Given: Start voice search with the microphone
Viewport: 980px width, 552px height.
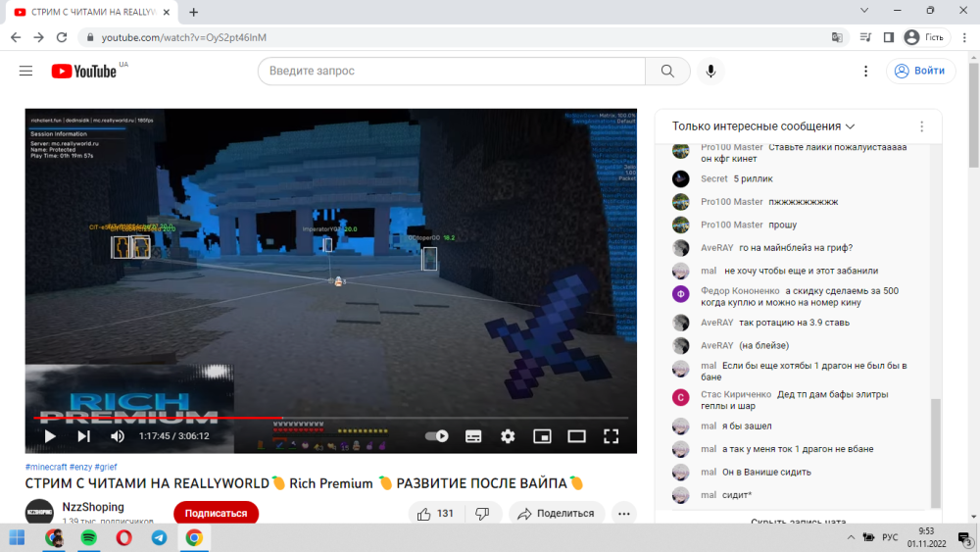Looking at the screenshot, I should tap(710, 71).
